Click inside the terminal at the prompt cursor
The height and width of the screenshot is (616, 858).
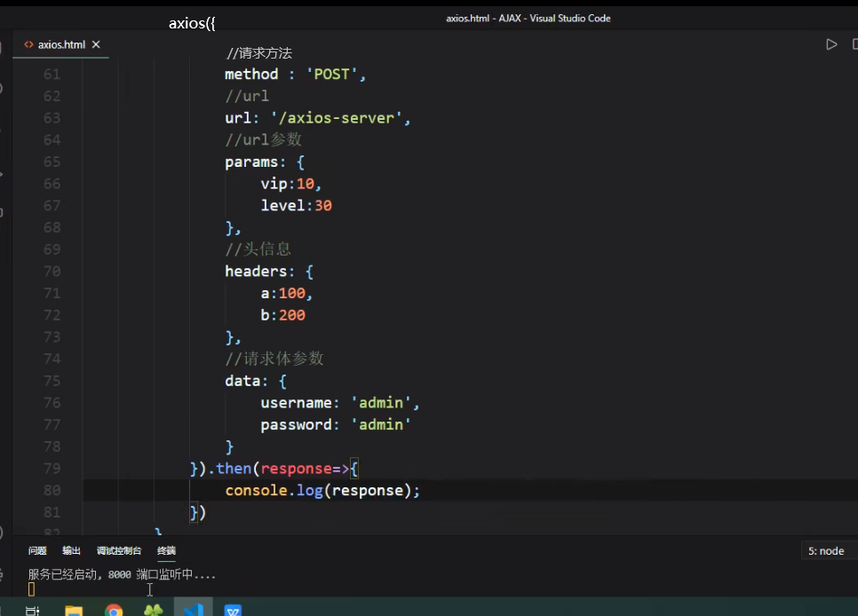[31, 589]
